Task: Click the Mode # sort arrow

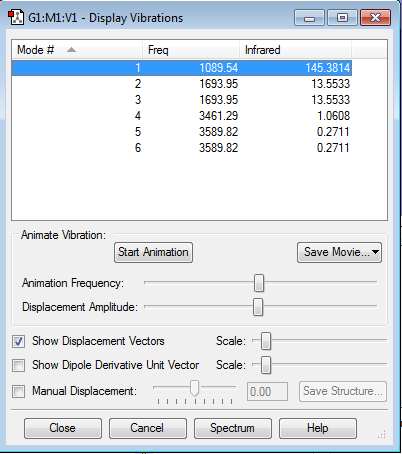Action: 71,50
